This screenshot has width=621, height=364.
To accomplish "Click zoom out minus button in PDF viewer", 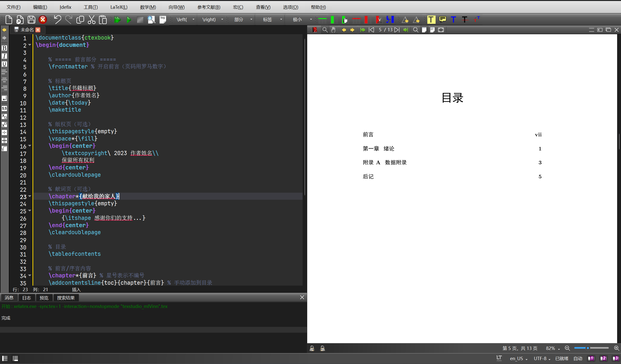I will click(567, 348).
